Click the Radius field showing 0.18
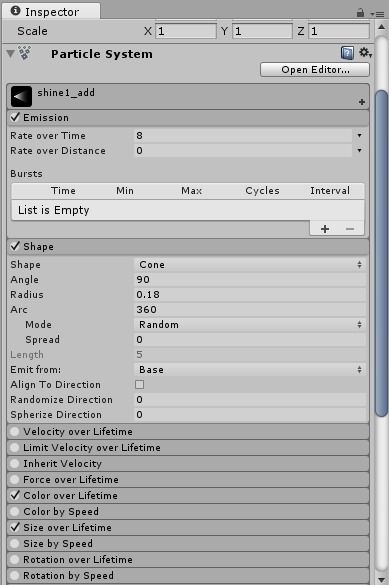The width and height of the screenshot is (389, 585). tap(250, 294)
